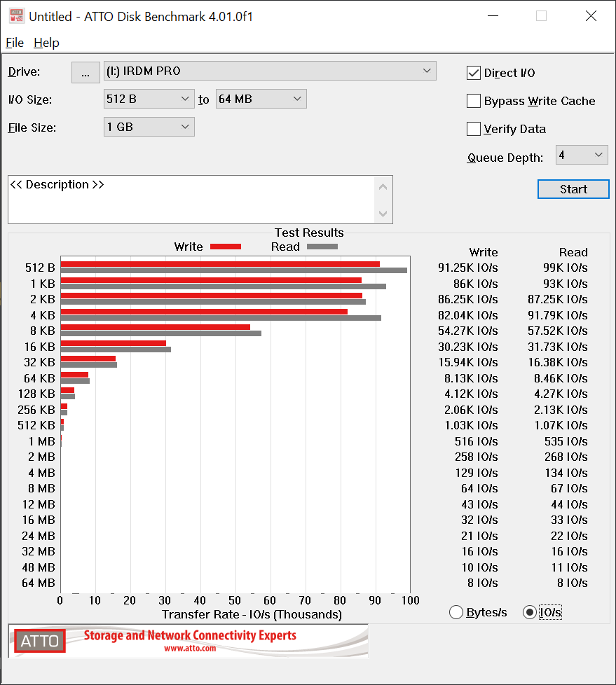
Task: Click 'Storage and Network Connectivity Experts' banner text
Action: (190, 635)
